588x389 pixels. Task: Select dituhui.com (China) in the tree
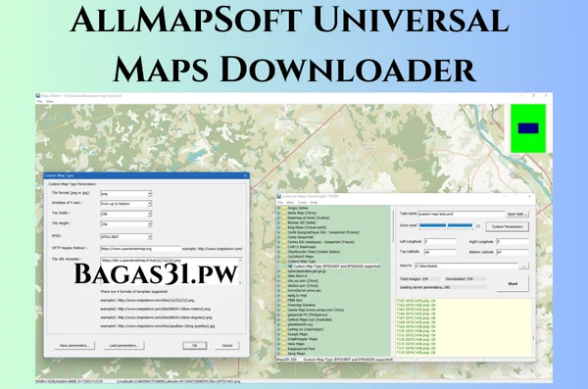(x=303, y=285)
